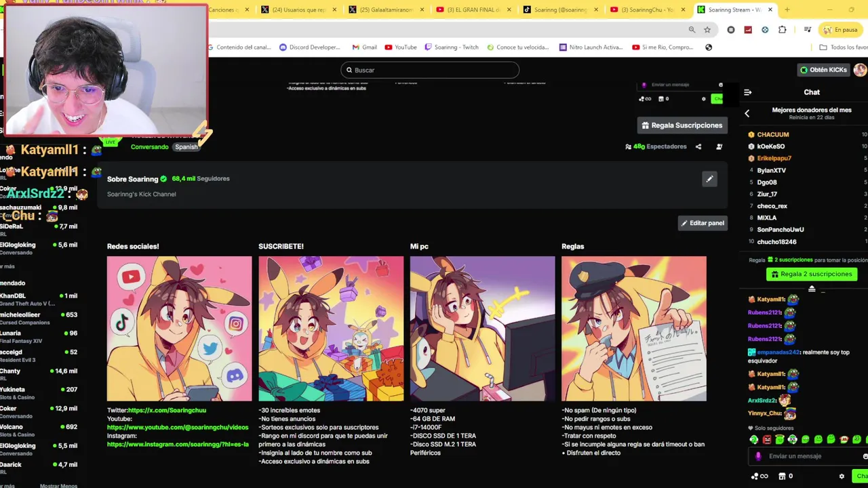
Task: Open Soarinng - Twitch bookmark
Action: [452, 47]
